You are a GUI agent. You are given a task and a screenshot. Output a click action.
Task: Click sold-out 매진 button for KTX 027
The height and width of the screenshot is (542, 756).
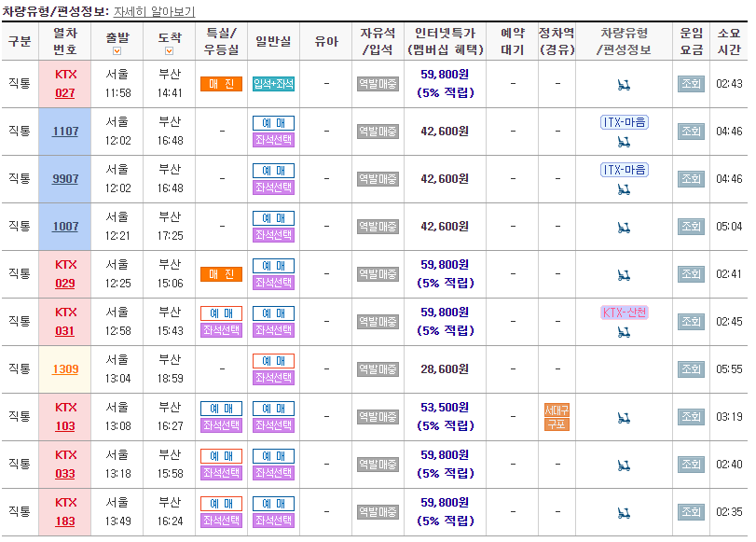pyautogui.click(x=221, y=84)
